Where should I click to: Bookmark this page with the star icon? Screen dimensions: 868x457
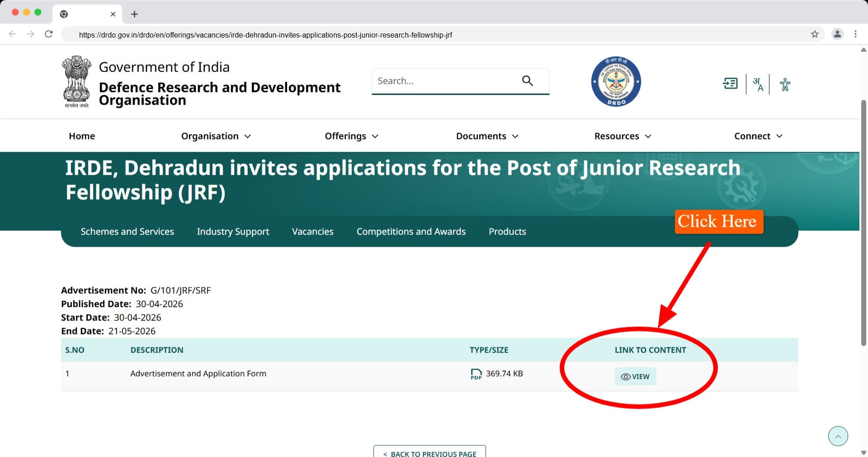pos(815,34)
